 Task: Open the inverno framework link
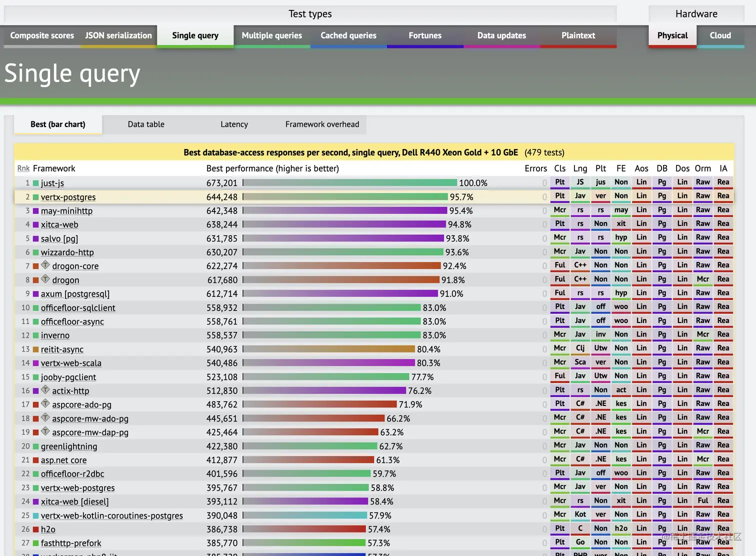[x=55, y=335]
